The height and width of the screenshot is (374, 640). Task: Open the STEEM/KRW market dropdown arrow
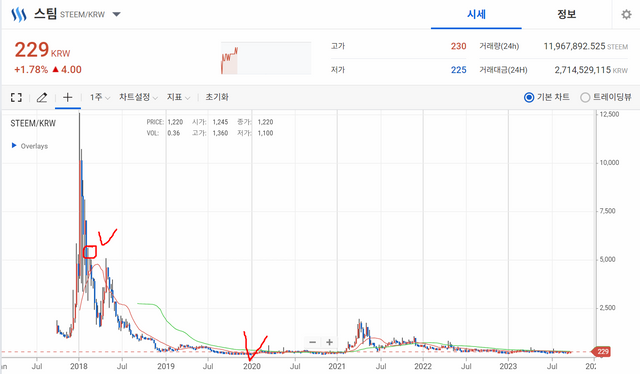116,15
